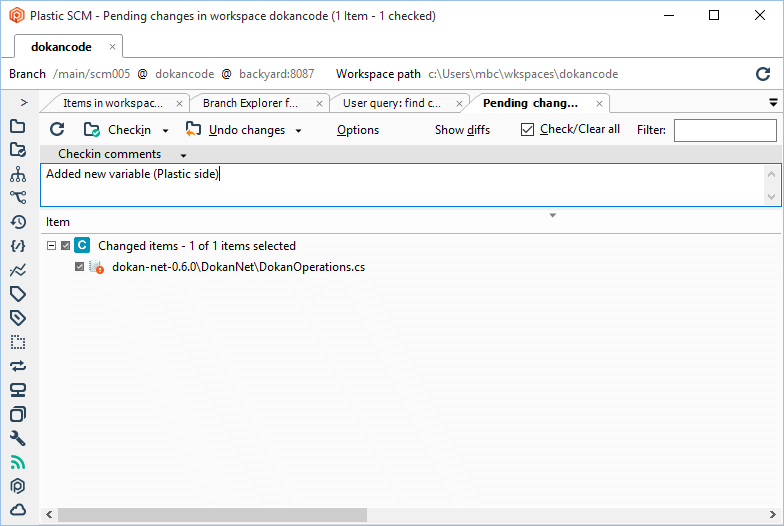
Task: Click the Options button
Action: pyautogui.click(x=358, y=130)
